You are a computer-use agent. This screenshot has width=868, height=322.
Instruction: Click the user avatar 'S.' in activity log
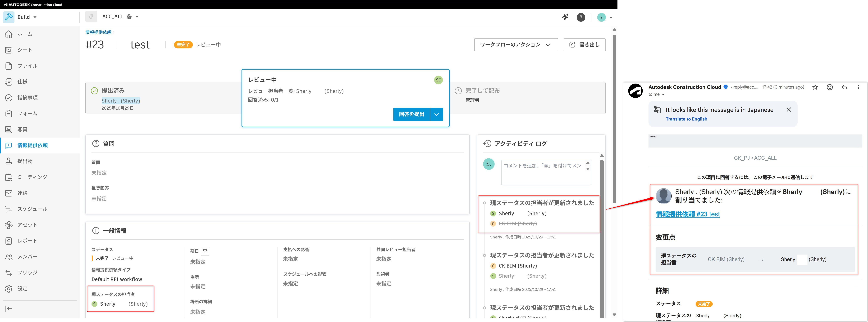click(489, 164)
